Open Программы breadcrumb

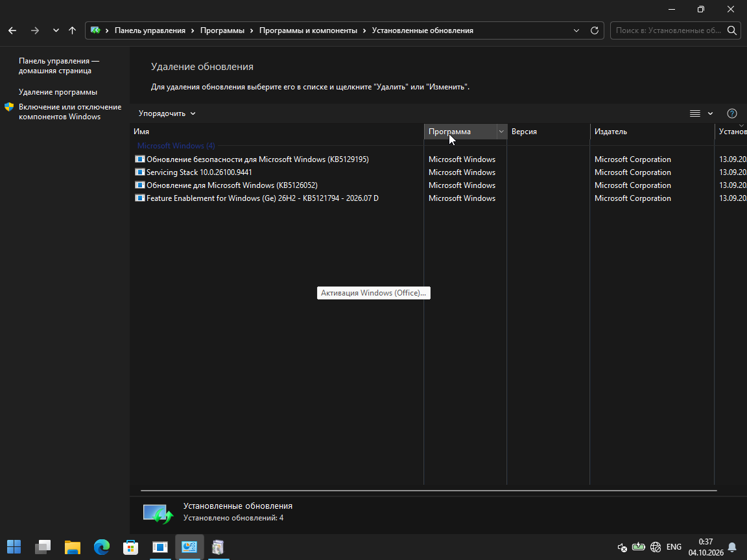point(222,30)
